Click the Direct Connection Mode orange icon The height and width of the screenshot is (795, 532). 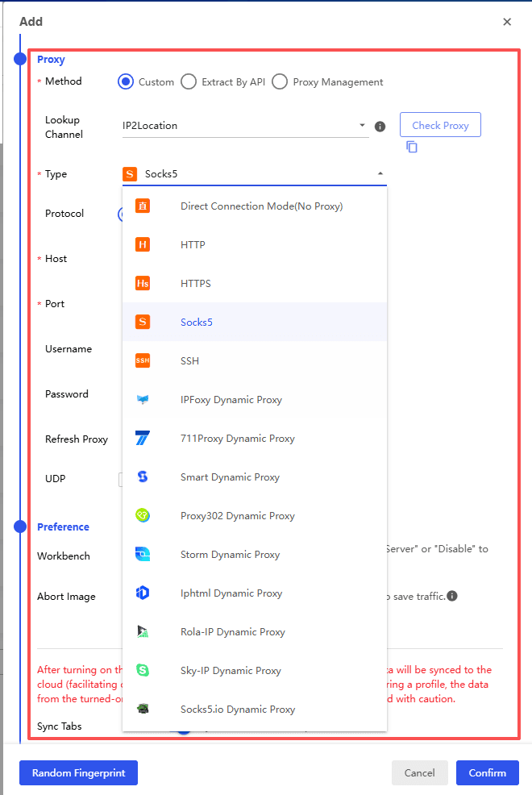pyautogui.click(x=143, y=206)
